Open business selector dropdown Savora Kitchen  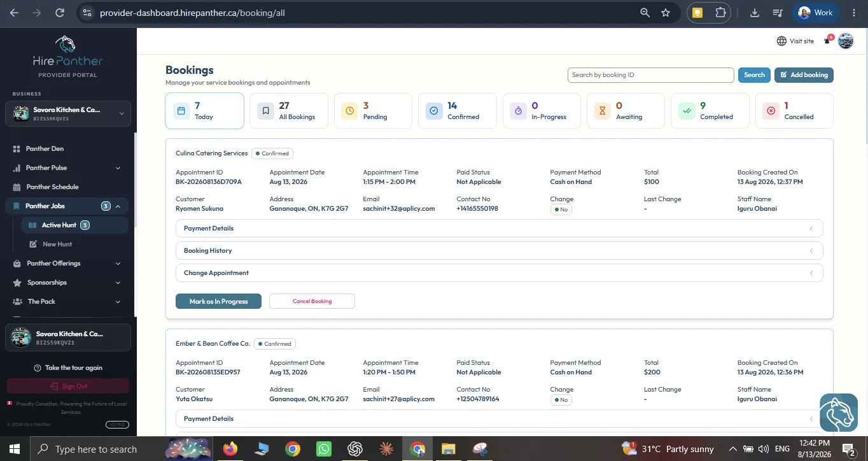(x=68, y=113)
